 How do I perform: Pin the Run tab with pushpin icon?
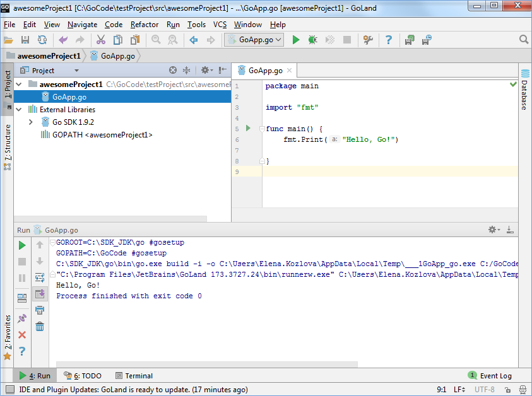pyautogui.click(x=22, y=318)
